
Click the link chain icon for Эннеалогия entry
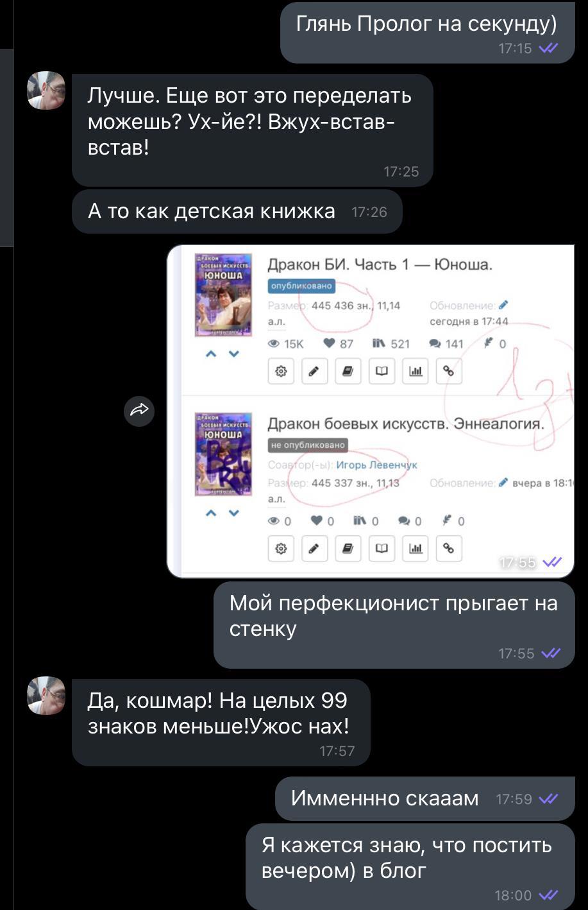[449, 548]
